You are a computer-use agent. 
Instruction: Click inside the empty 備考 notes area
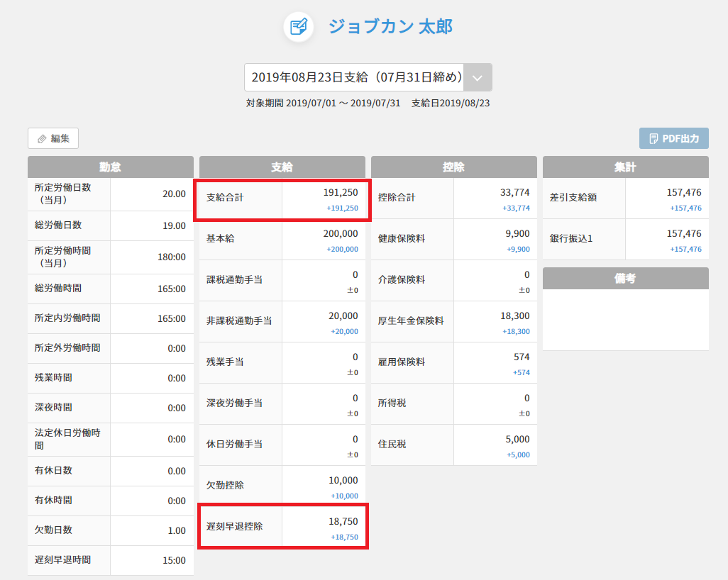(625, 319)
